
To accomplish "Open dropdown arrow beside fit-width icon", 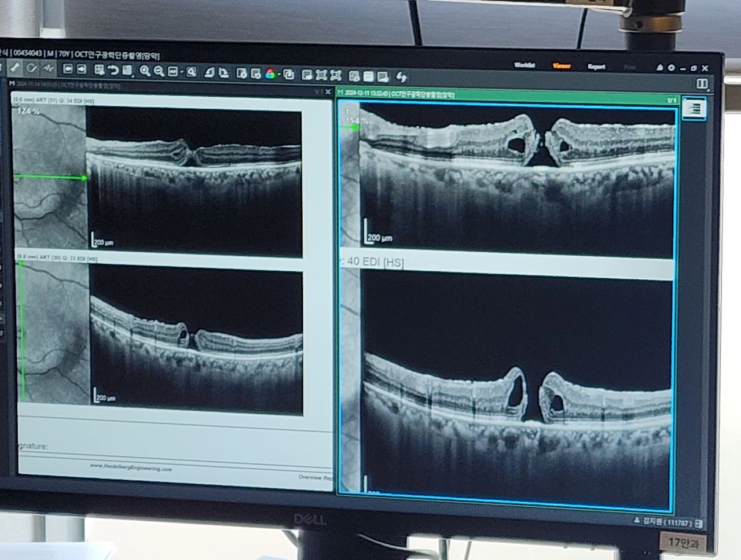I will coord(182,72).
